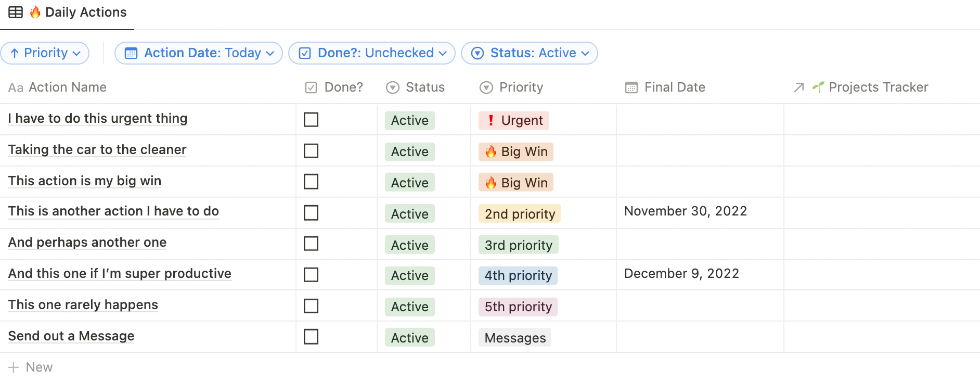Click the up-arrow sort icon beside Priority
Screen dimensions: 980x381
(15, 53)
